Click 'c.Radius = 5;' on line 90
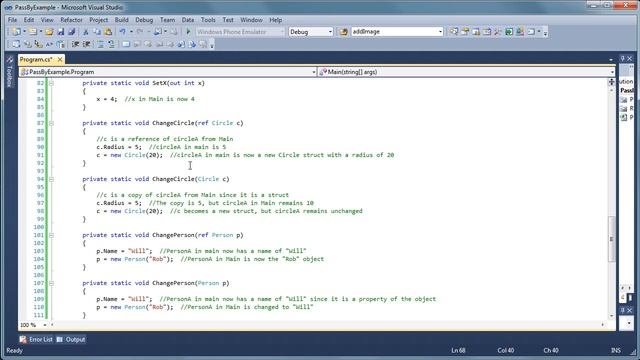The image size is (640, 360). coord(119,147)
